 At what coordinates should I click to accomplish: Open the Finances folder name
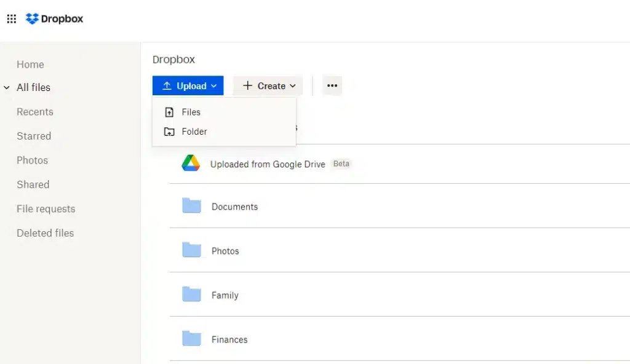click(x=230, y=340)
